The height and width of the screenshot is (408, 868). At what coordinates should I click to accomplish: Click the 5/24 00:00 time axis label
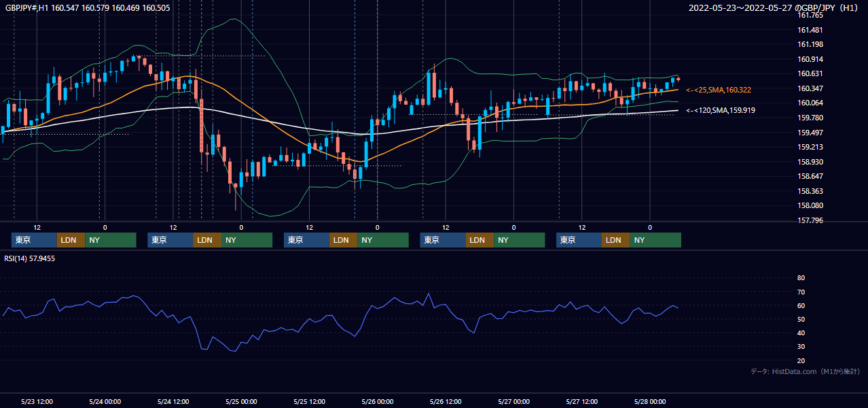click(x=105, y=401)
